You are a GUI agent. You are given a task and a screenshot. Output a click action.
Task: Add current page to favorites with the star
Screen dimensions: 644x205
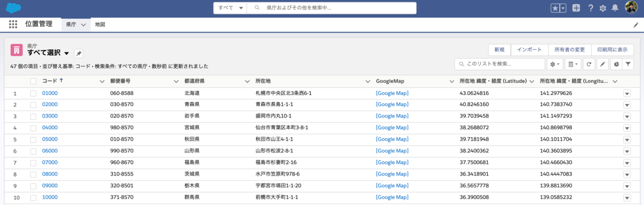555,8
